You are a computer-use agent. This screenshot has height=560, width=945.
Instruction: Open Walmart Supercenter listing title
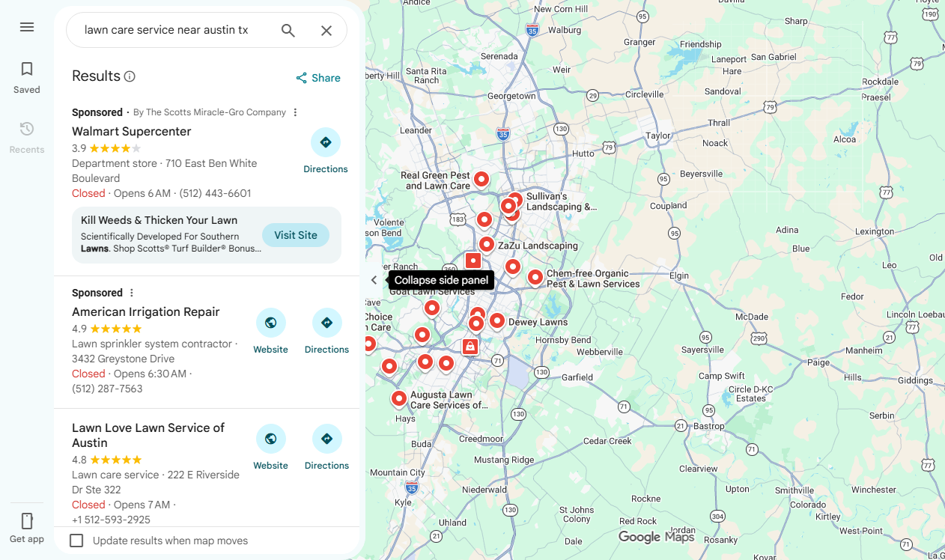pyautogui.click(x=132, y=131)
